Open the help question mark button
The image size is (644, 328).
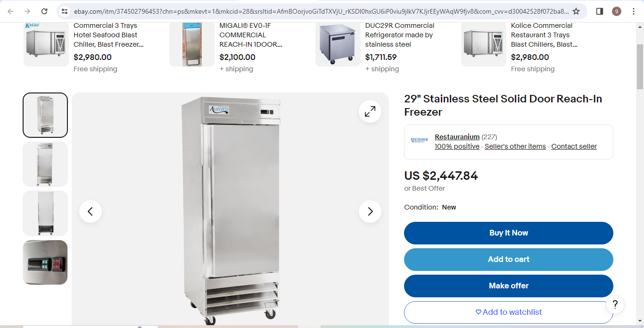(x=615, y=304)
